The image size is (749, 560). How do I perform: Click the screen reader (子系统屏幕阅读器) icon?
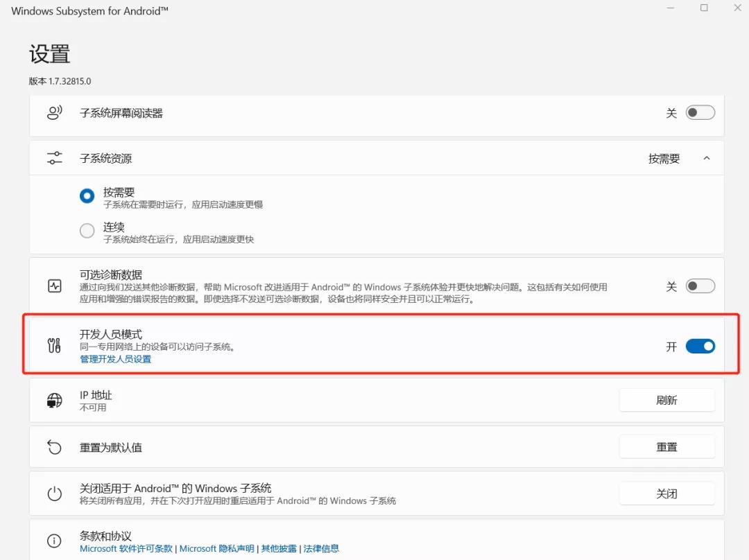click(55, 112)
